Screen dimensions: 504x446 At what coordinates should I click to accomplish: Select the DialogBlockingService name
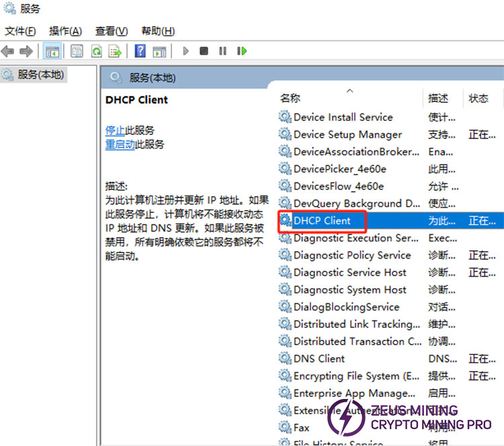click(346, 307)
